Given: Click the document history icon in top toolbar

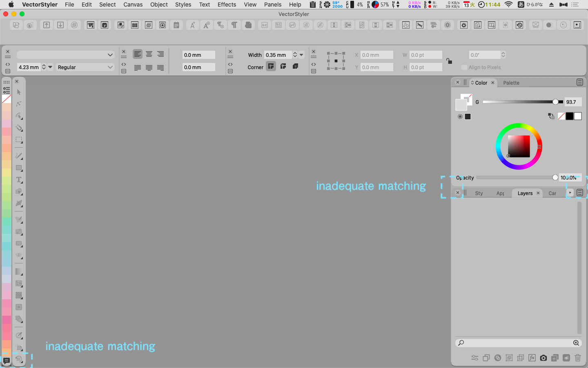Looking at the screenshot, I should click(519, 25).
